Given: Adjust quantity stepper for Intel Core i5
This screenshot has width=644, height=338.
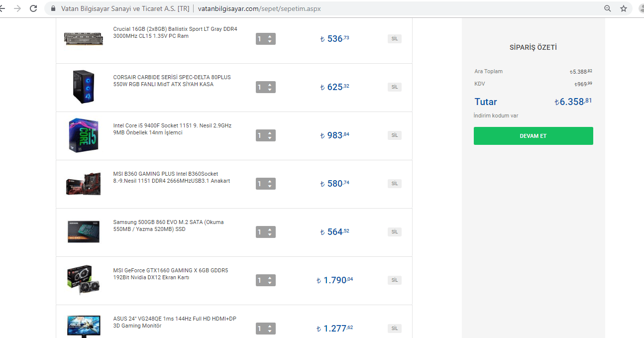Looking at the screenshot, I should click(265, 135).
